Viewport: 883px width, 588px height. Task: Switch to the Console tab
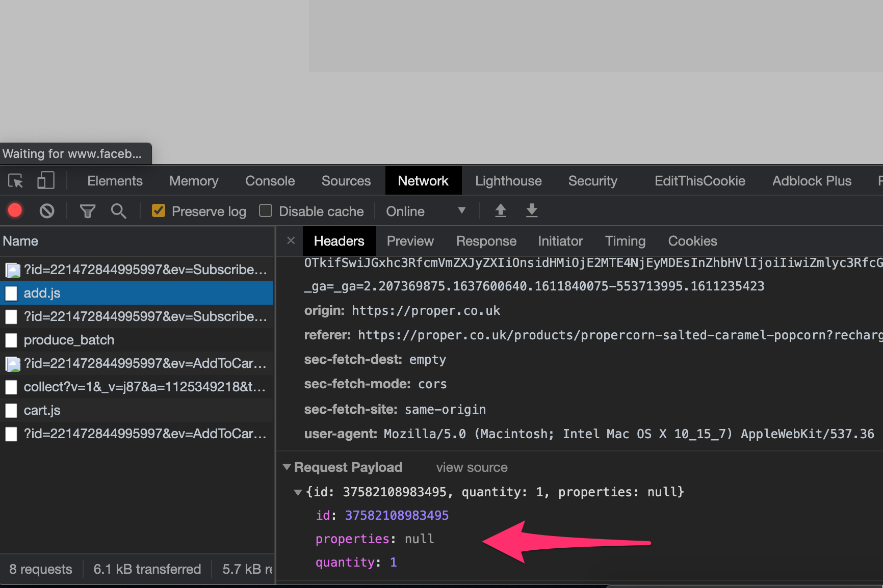(x=270, y=181)
